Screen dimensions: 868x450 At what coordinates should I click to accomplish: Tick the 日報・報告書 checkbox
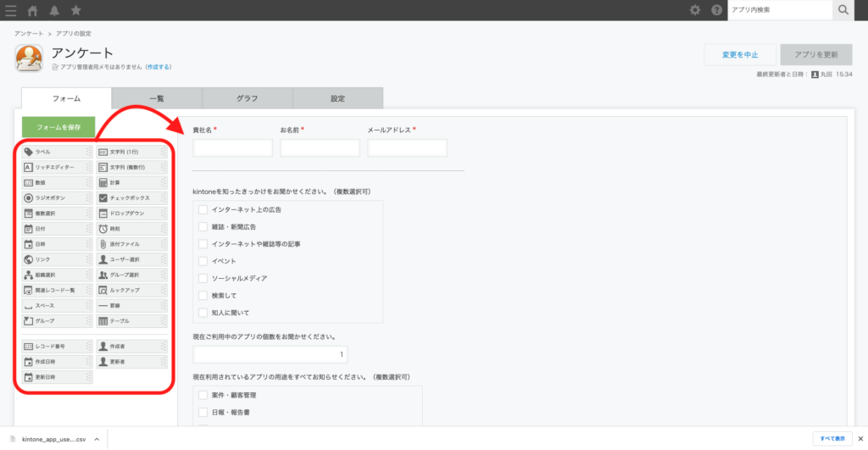click(x=203, y=412)
